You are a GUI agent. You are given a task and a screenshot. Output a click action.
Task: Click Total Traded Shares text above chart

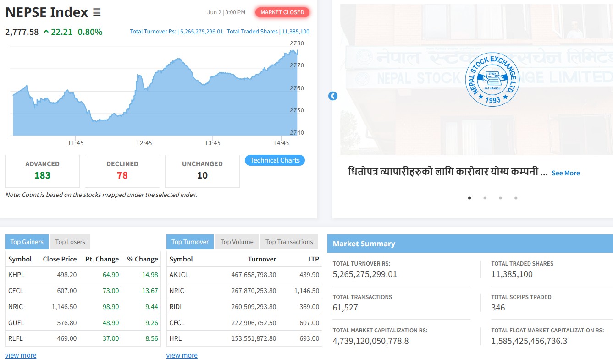(x=268, y=32)
